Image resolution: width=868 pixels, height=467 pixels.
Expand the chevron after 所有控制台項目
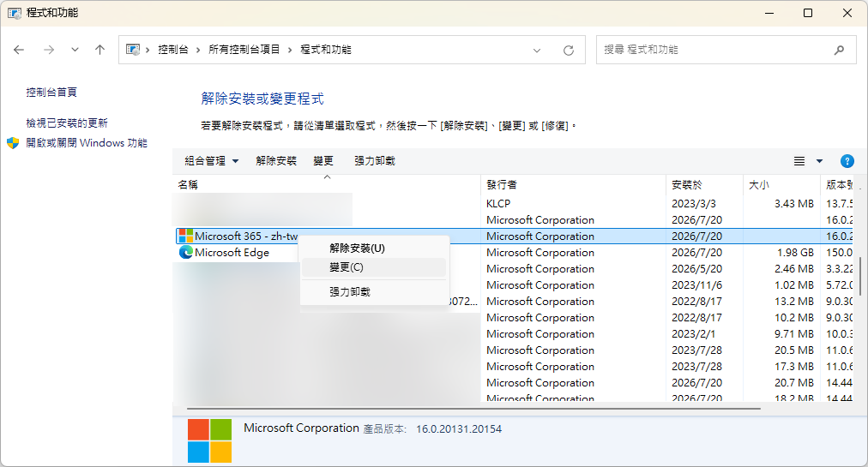pos(290,51)
